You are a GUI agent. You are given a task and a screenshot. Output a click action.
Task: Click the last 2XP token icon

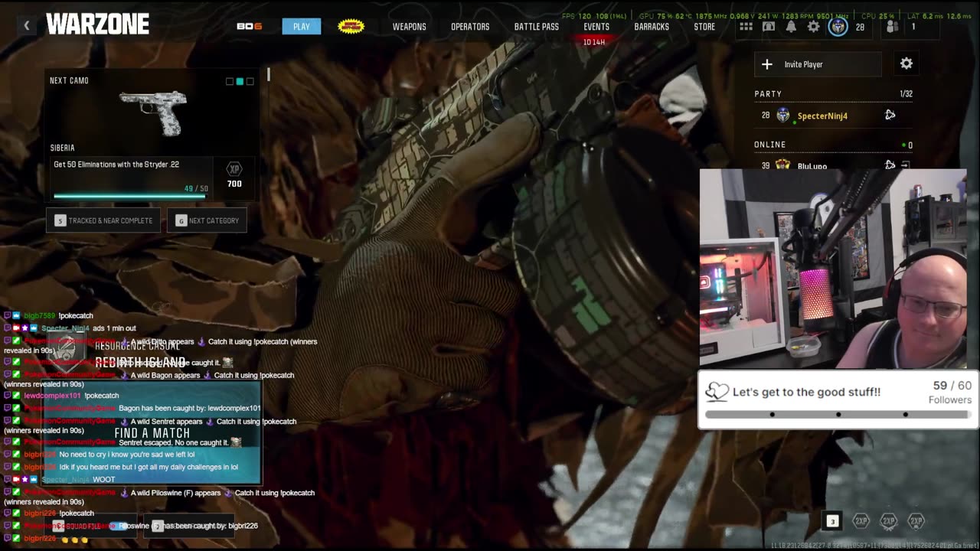tap(916, 521)
